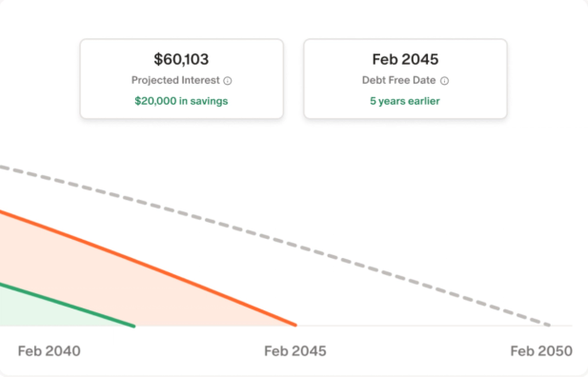Click the info icon beside Projected Interest
The image size is (588, 377).
[x=228, y=81]
